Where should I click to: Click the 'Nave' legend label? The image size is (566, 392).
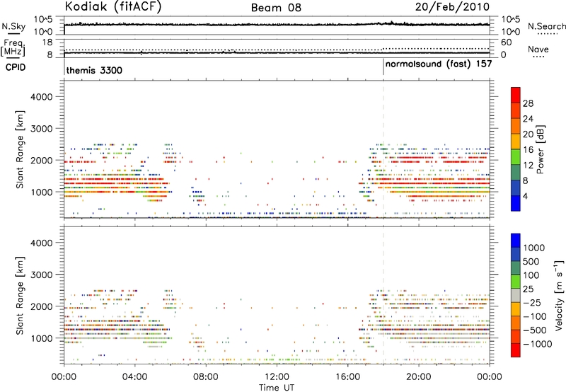pos(538,49)
